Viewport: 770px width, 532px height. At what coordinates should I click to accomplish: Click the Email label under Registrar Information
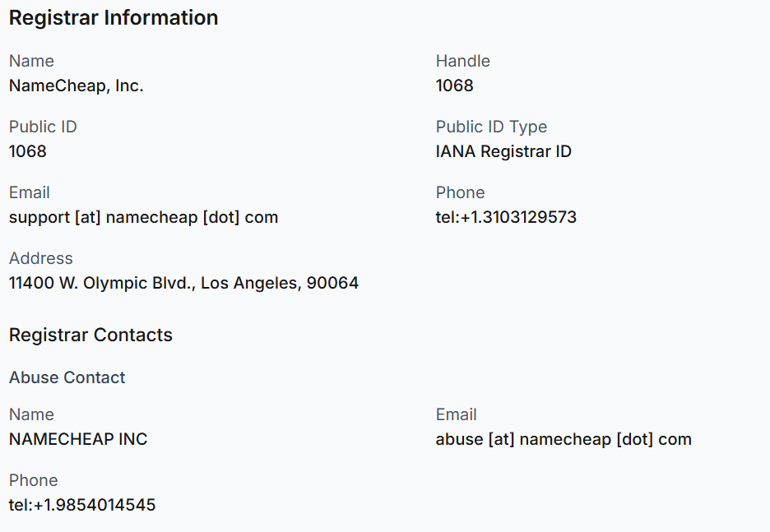point(30,192)
